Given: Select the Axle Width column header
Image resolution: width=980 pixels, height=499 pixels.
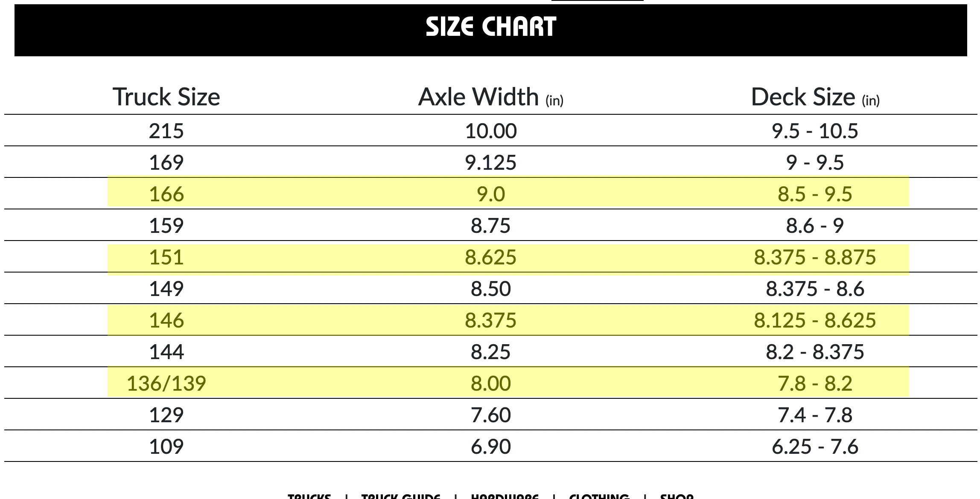Looking at the screenshot, I should click(491, 96).
